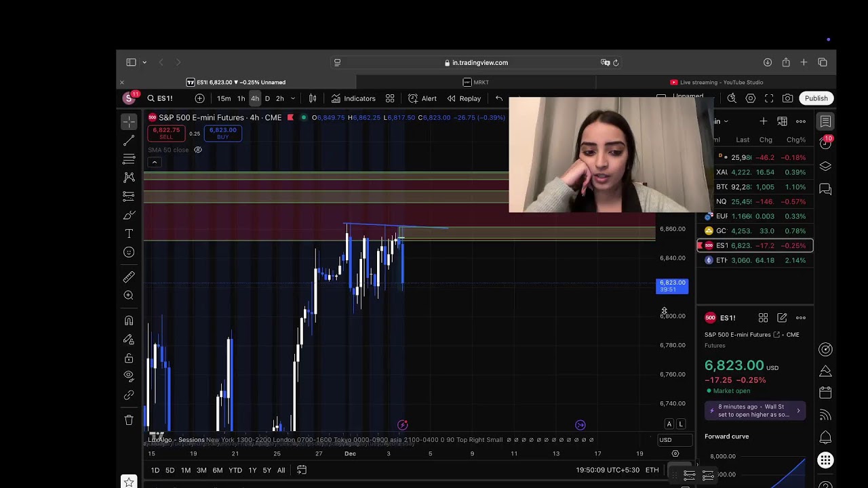Click the quick search icon near Publish
Viewport: 868px width, 488px height.
point(732,98)
